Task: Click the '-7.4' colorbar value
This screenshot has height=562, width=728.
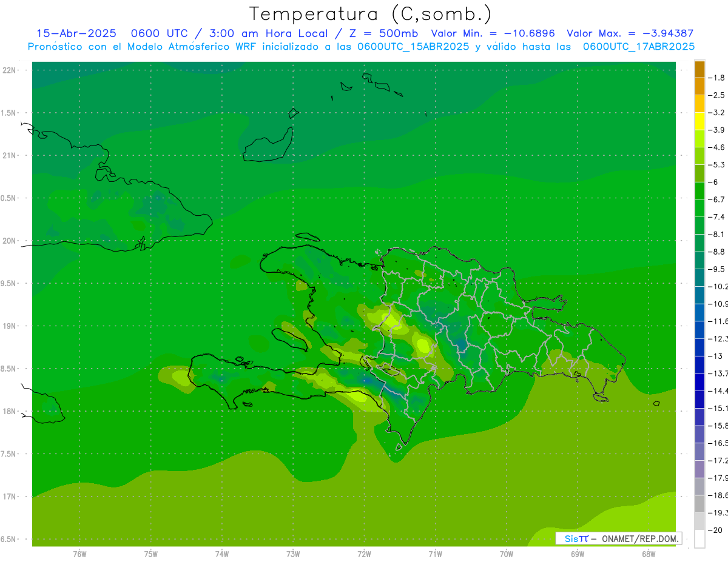Action: [x=716, y=217]
